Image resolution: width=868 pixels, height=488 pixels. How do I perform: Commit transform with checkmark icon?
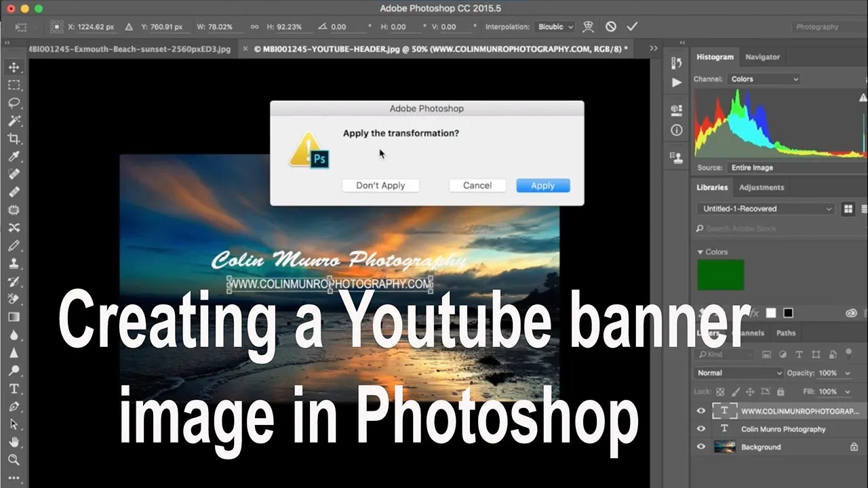(x=632, y=26)
